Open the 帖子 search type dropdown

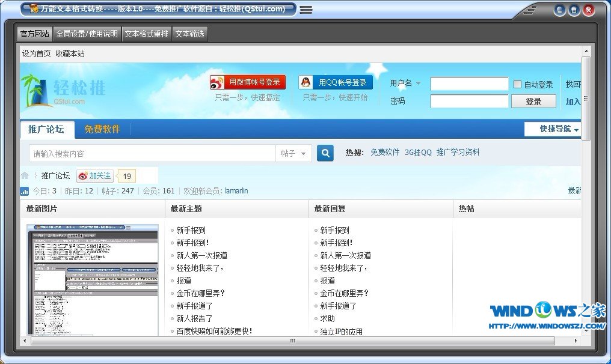pos(294,154)
